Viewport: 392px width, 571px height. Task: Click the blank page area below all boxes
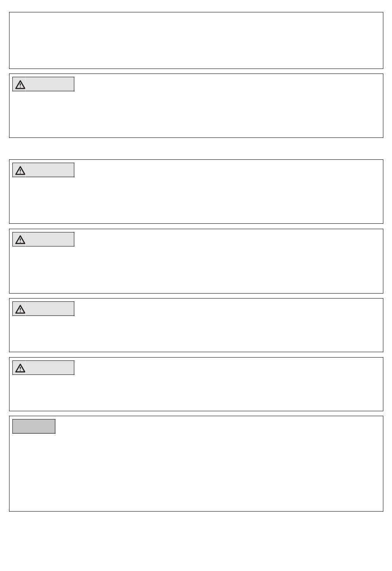click(x=196, y=541)
